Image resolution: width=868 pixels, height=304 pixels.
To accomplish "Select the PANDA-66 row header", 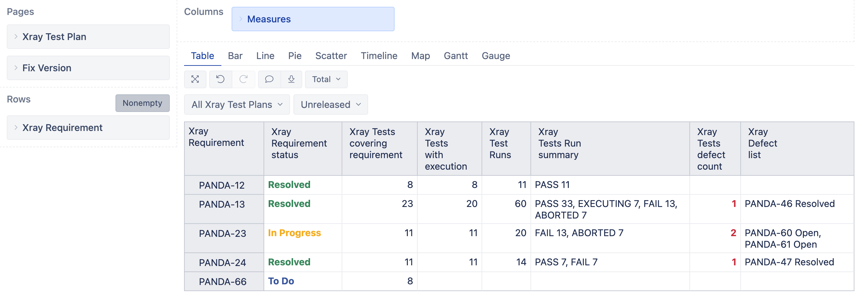I will tap(224, 282).
